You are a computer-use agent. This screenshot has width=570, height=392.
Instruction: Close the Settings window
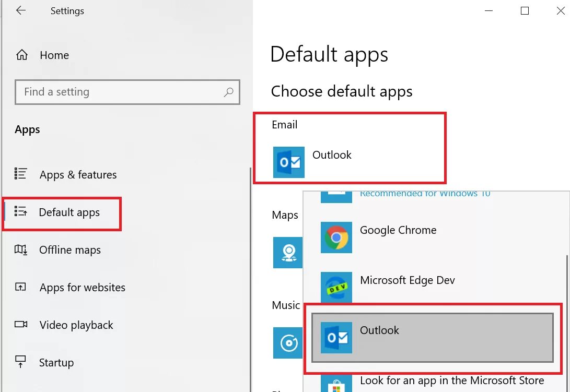click(x=560, y=10)
